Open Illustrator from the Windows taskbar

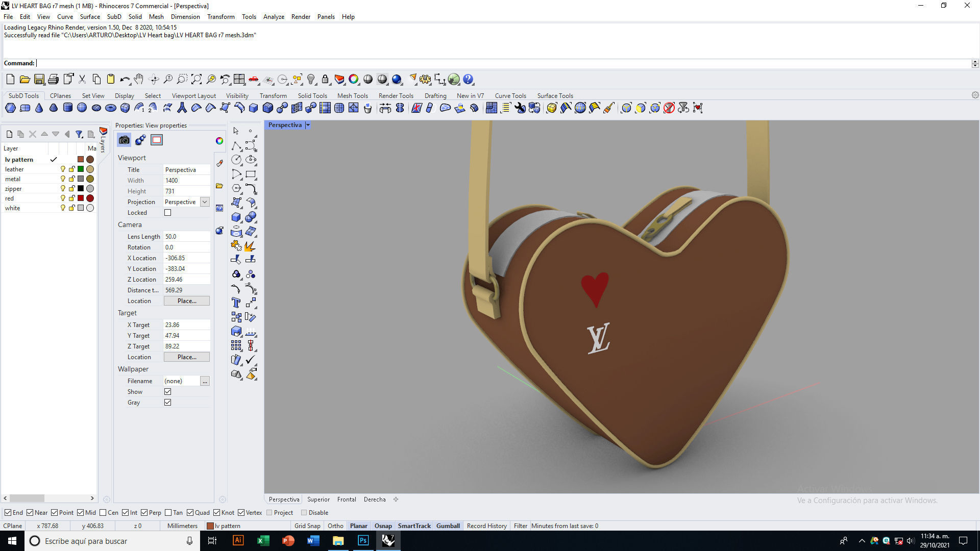(x=238, y=541)
